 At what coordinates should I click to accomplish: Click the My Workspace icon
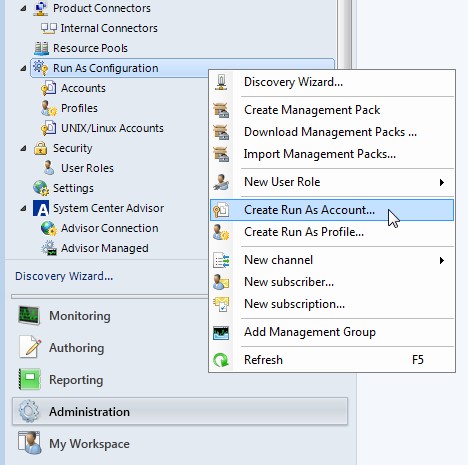pos(29,443)
